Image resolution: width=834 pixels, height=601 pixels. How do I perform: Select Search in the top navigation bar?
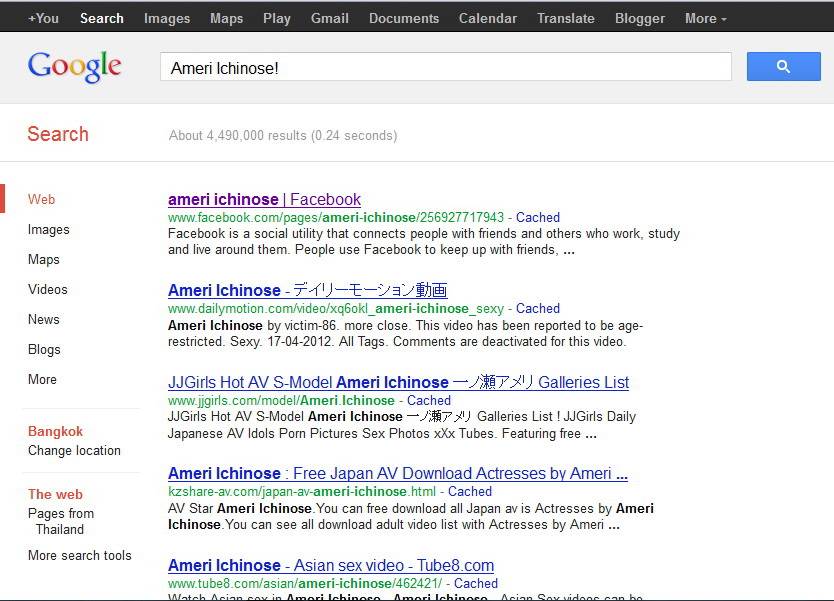[x=102, y=19]
